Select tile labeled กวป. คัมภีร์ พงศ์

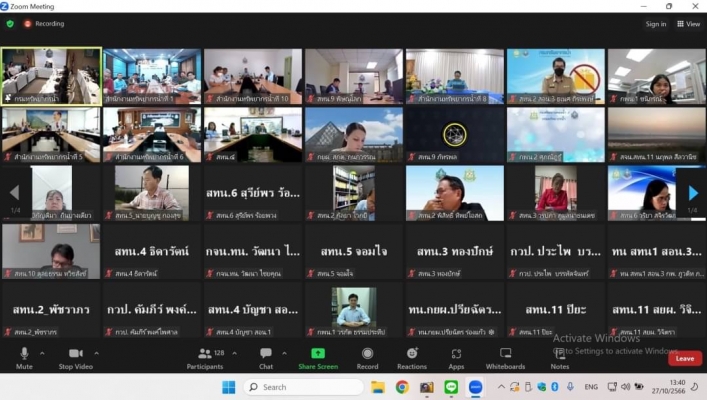coord(152,309)
